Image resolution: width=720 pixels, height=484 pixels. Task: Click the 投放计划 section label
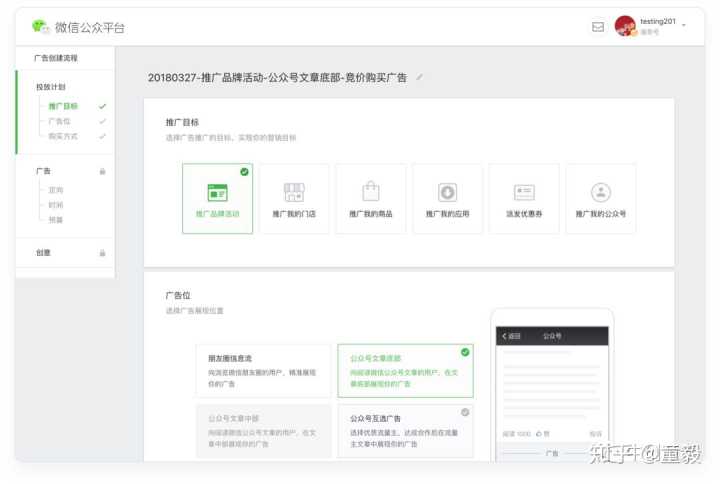(x=51, y=87)
